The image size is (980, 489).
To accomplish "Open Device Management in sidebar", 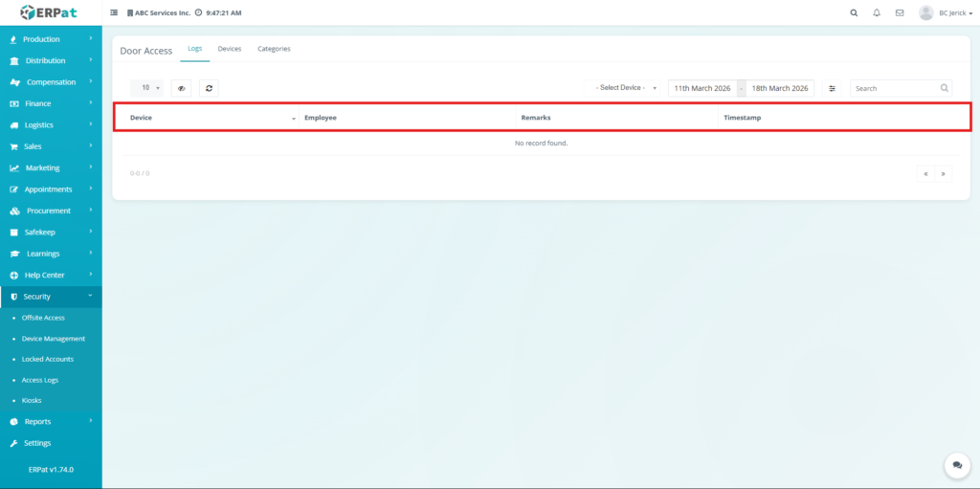I will 54,339.
